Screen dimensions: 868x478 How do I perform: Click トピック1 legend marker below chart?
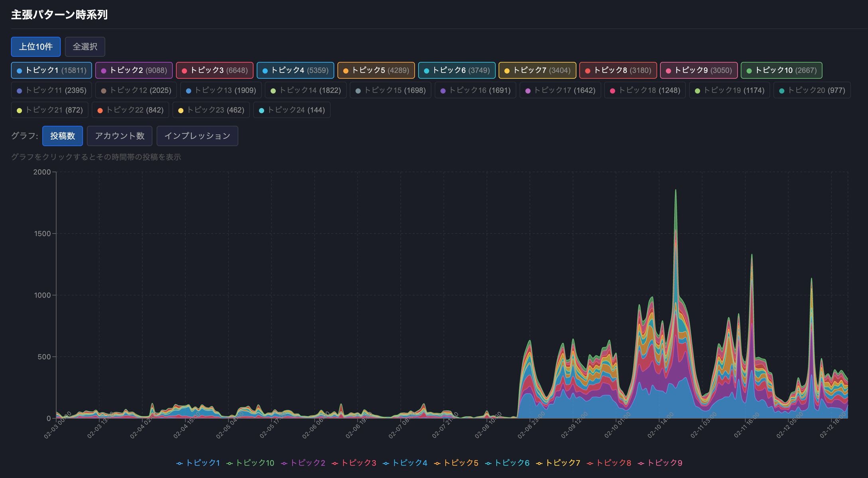click(x=179, y=463)
